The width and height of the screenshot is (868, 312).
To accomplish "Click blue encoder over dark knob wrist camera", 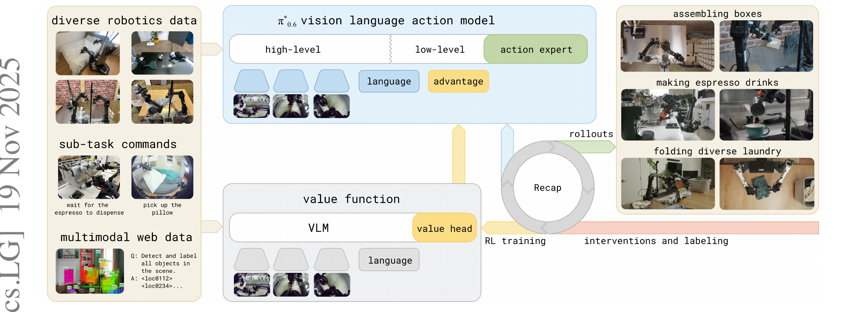I will [332, 81].
